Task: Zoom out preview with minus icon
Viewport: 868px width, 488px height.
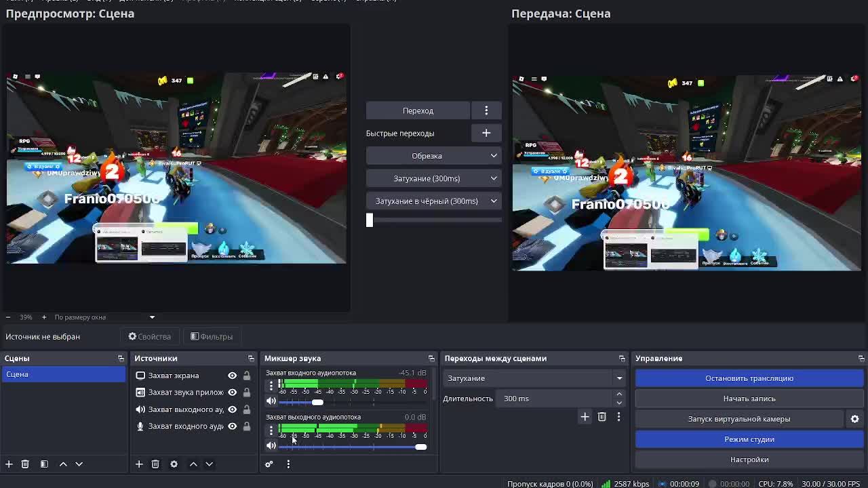Action: pos(8,317)
